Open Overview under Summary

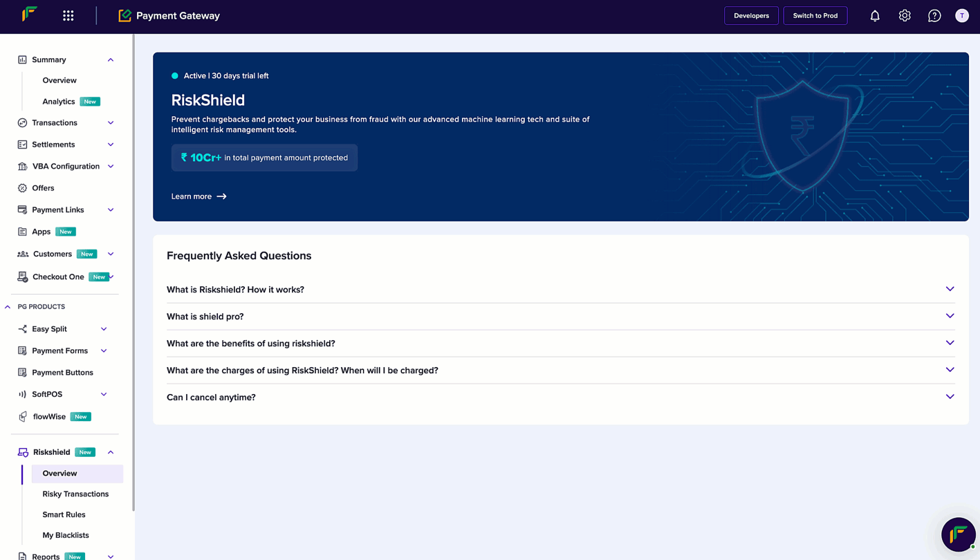[59, 80]
